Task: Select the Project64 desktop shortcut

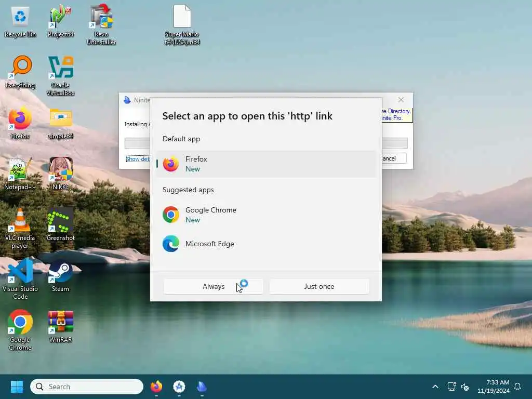Action: [60, 21]
